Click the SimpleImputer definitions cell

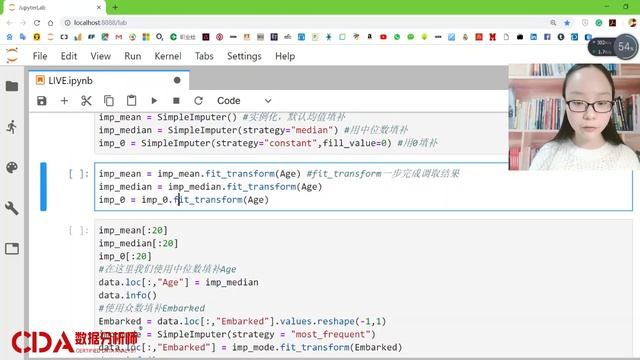pyautogui.click(x=301, y=133)
